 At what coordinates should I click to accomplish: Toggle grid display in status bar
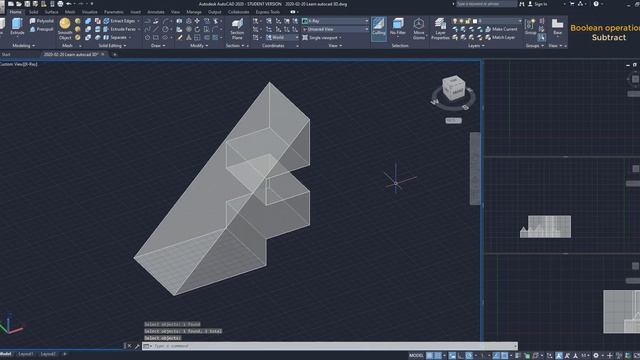(429, 356)
